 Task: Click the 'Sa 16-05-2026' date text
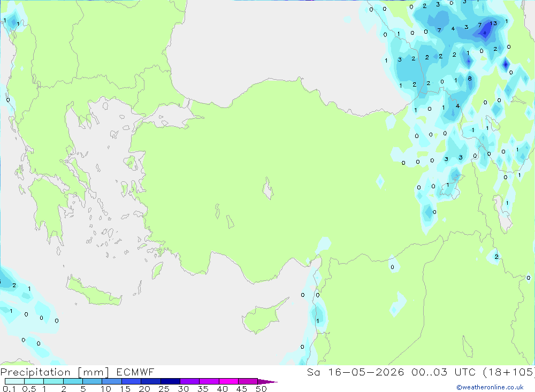356,372
